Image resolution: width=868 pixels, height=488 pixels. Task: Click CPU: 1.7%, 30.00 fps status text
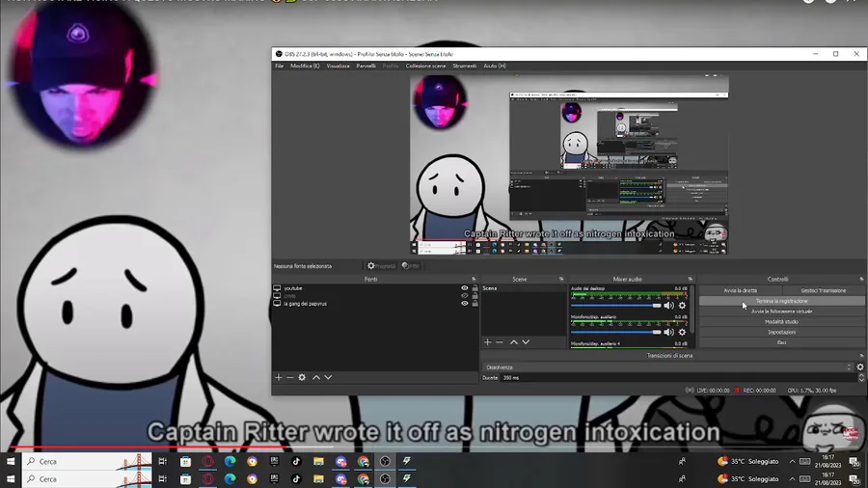pyautogui.click(x=812, y=391)
